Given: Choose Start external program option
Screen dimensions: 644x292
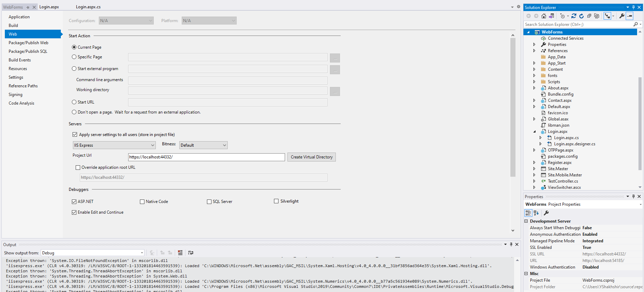Looking at the screenshot, I should [74, 69].
